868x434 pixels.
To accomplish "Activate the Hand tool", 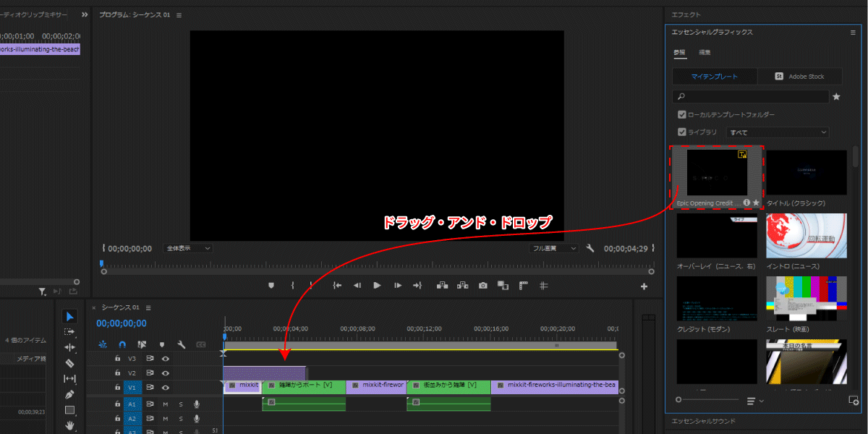I will [x=69, y=426].
